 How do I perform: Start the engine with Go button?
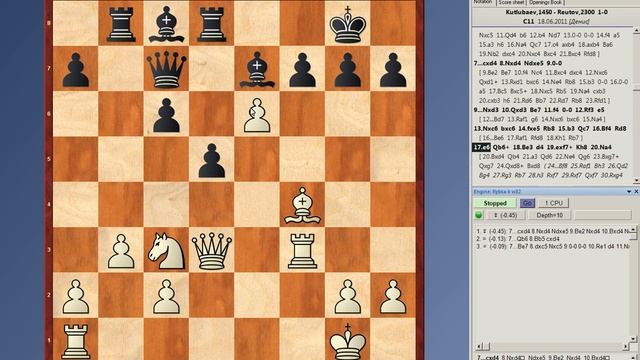[x=527, y=203]
